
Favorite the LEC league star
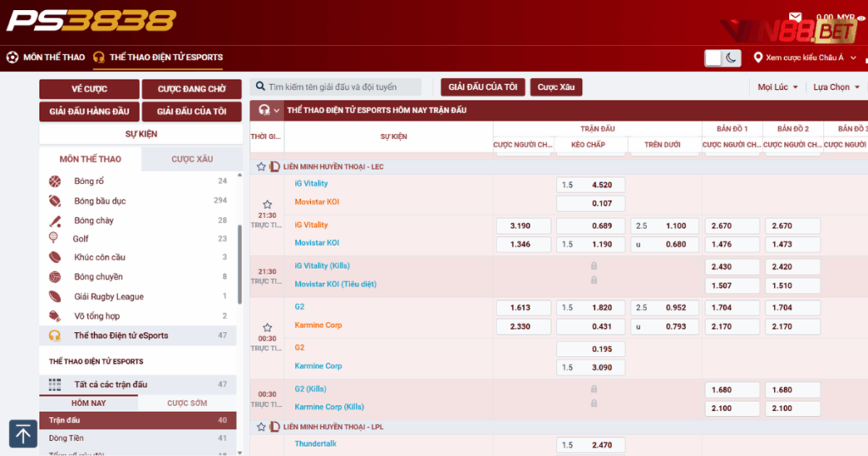(x=261, y=167)
